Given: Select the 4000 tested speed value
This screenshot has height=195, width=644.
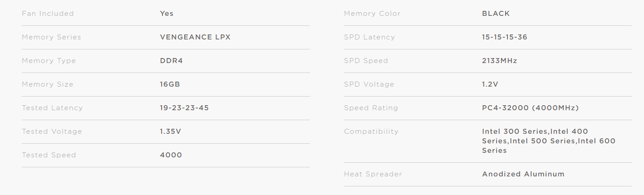Looking at the screenshot, I should click(171, 155).
